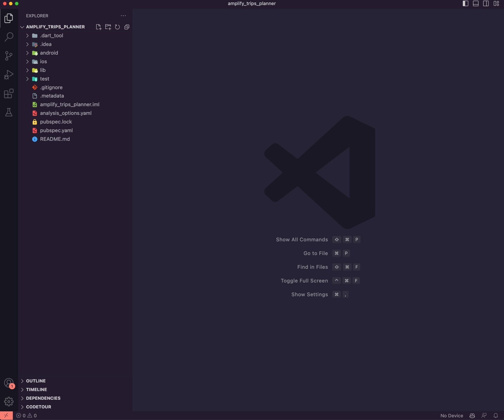Open the Accounts menu icon
This screenshot has width=504, height=420.
(x=9, y=383)
